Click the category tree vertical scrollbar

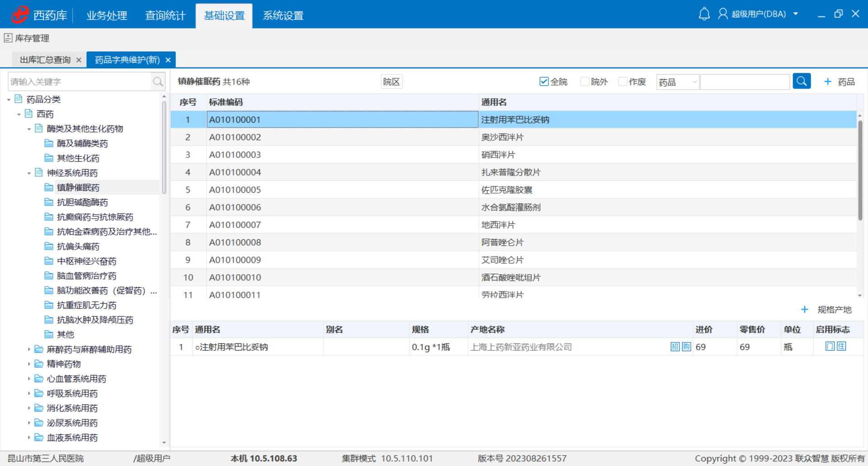click(164, 147)
